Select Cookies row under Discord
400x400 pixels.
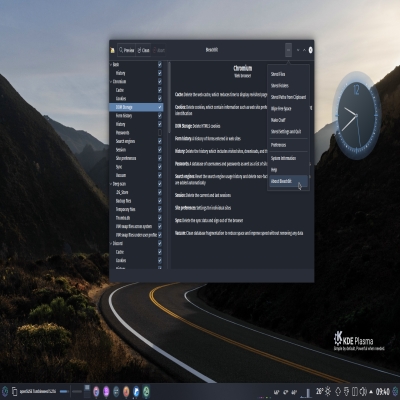click(x=136, y=260)
